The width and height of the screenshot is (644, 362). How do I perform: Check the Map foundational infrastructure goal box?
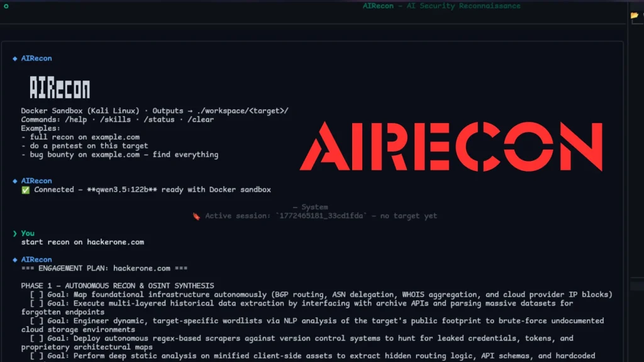point(36,295)
